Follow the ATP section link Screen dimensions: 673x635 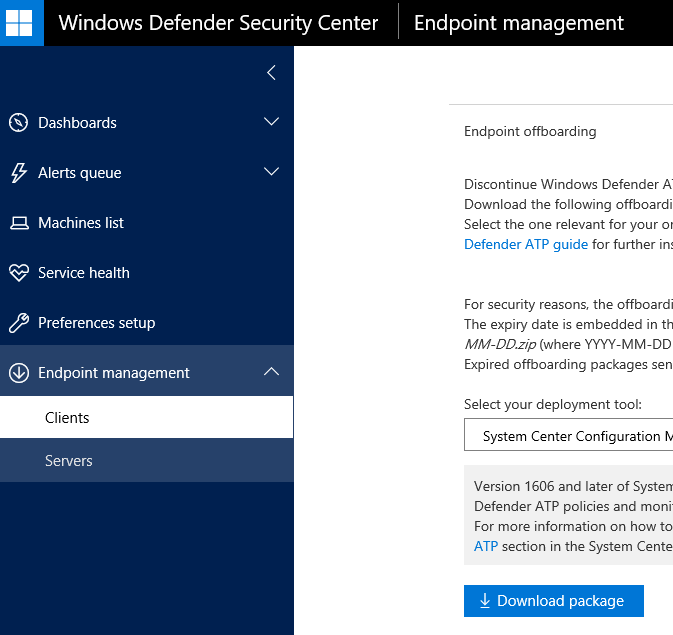[485, 546]
